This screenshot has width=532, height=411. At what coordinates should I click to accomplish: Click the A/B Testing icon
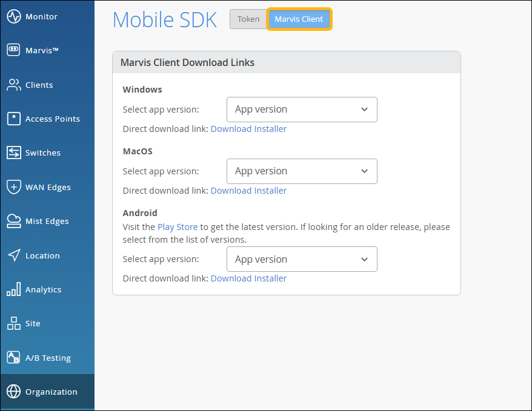coord(13,358)
